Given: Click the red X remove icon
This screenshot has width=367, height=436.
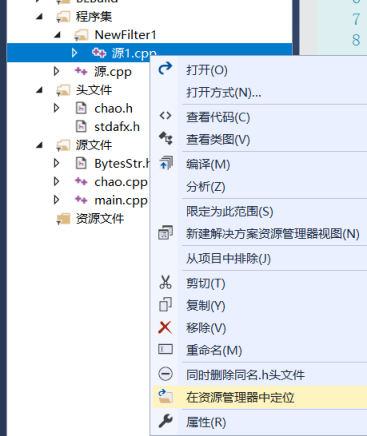Looking at the screenshot, I should [x=165, y=327].
